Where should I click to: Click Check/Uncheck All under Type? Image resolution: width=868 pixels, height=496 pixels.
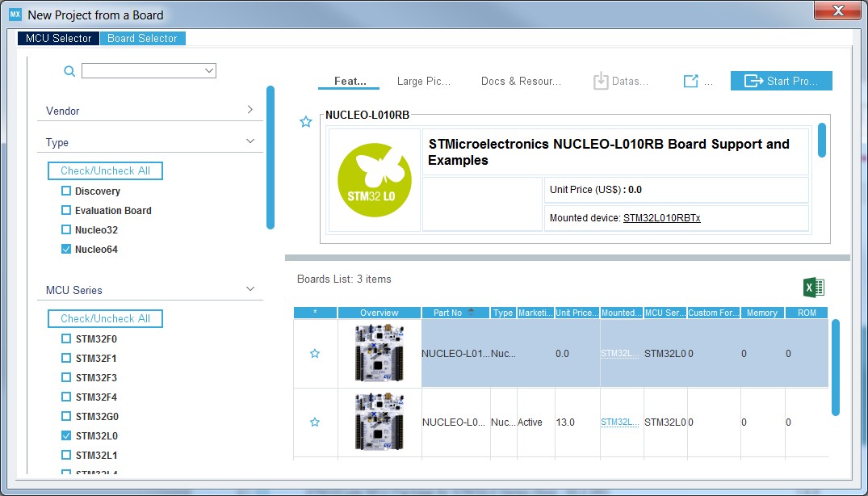(x=105, y=170)
